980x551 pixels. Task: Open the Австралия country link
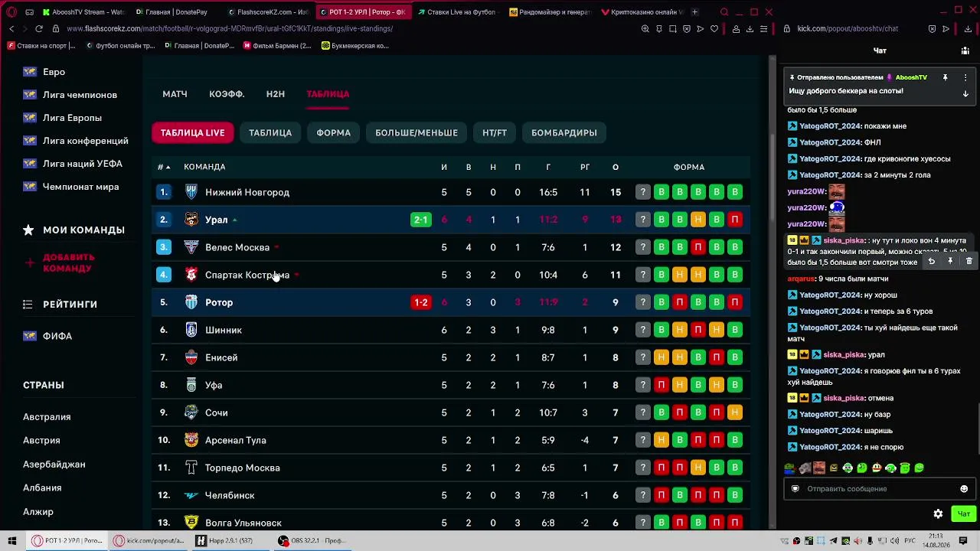pos(47,417)
